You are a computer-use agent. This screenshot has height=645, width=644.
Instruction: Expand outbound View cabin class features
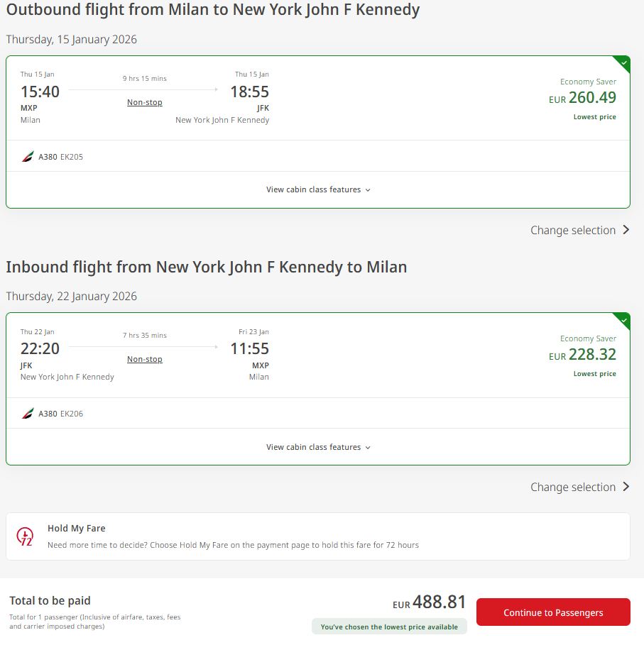pyautogui.click(x=318, y=189)
